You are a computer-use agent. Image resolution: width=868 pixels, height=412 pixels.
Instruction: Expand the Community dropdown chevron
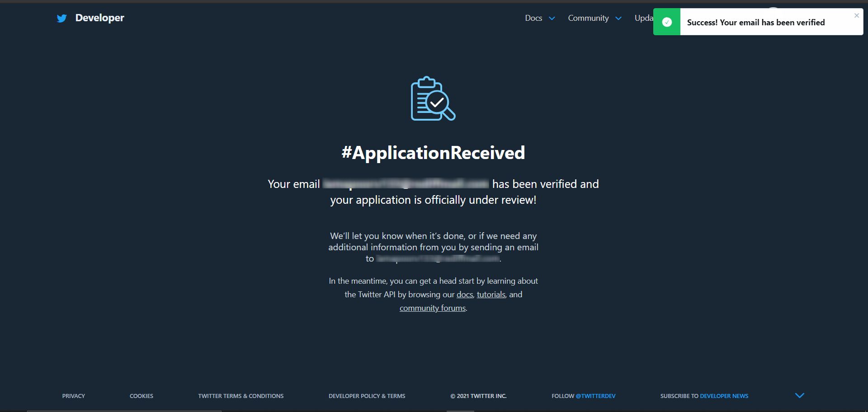click(x=618, y=19)
